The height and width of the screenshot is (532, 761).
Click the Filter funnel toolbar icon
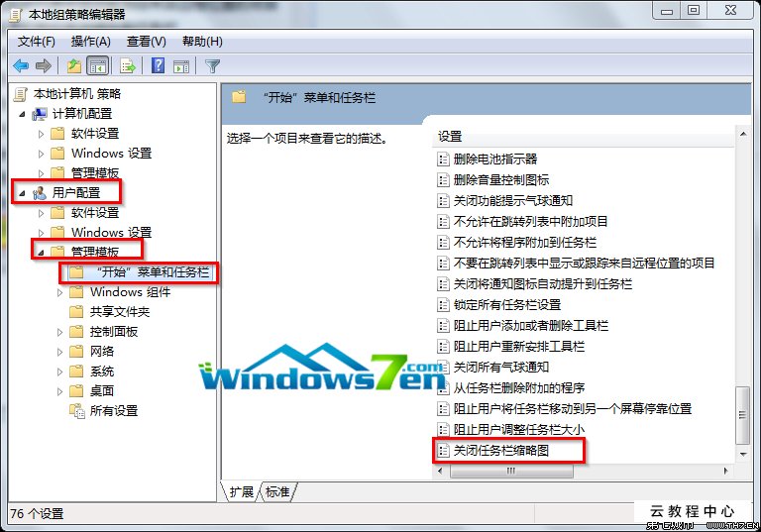212,65
